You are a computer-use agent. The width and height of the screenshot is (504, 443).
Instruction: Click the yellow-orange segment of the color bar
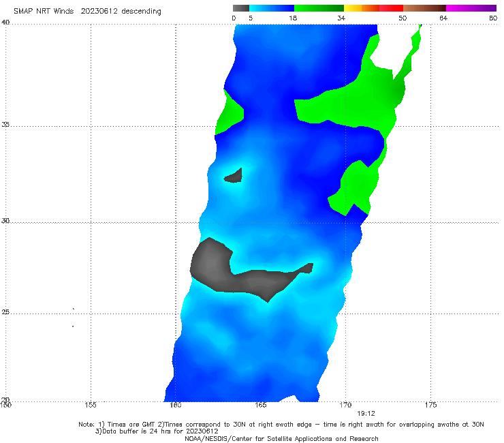pyautogui.click(x=361, y=8)
